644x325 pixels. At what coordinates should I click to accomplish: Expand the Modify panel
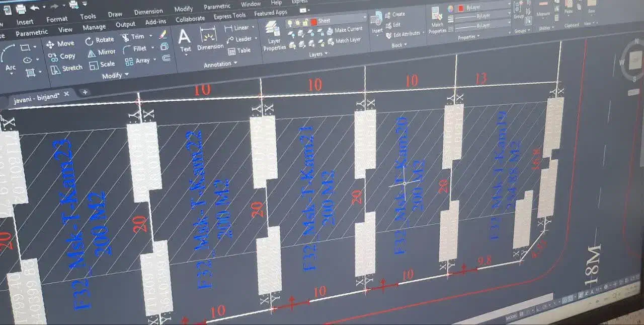tap(115, 76)
